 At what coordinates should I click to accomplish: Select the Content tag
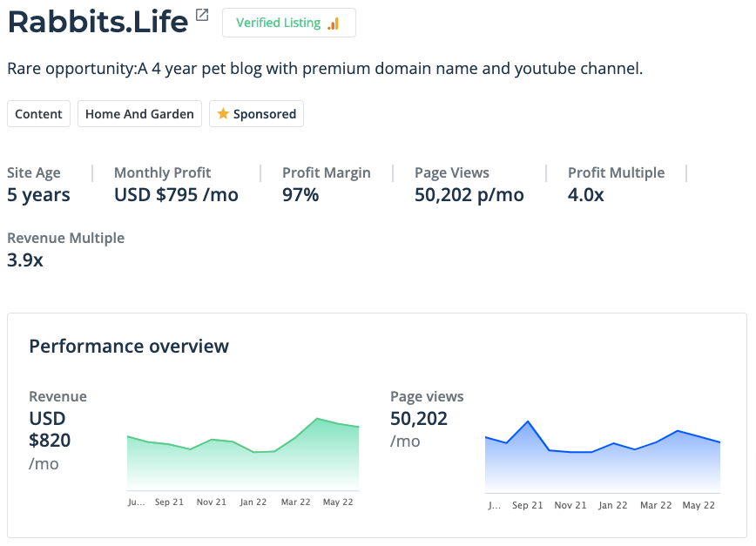point(38,114)
